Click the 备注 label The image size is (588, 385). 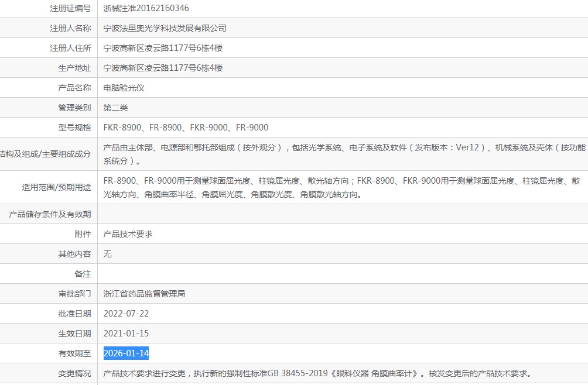pos(83,273)
